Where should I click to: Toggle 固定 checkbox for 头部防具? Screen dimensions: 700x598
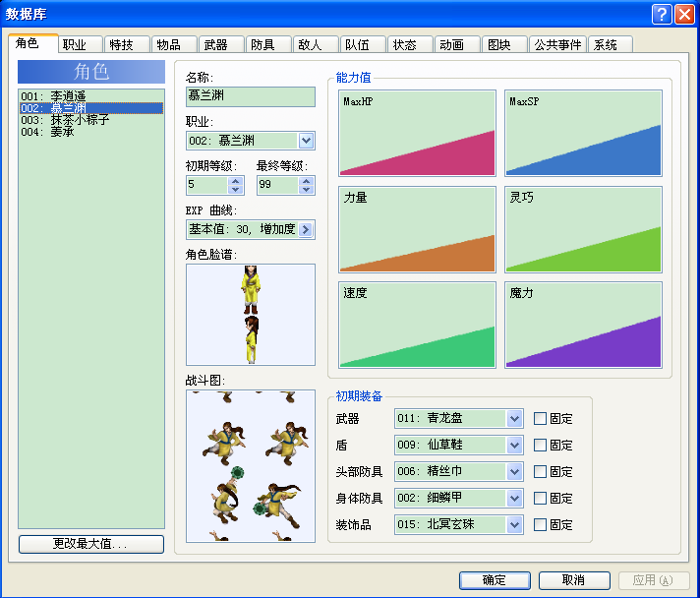pyautogui.click(x=540, y=471)
